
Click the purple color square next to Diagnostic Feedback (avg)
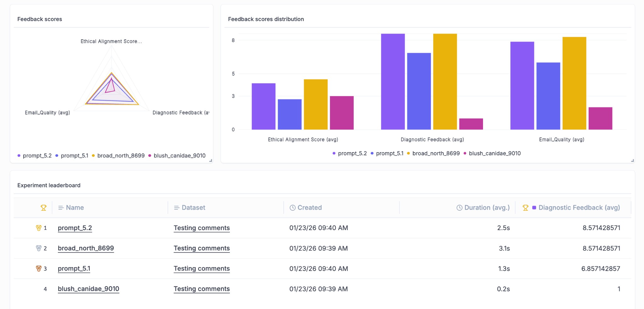(x=535, y=207)
